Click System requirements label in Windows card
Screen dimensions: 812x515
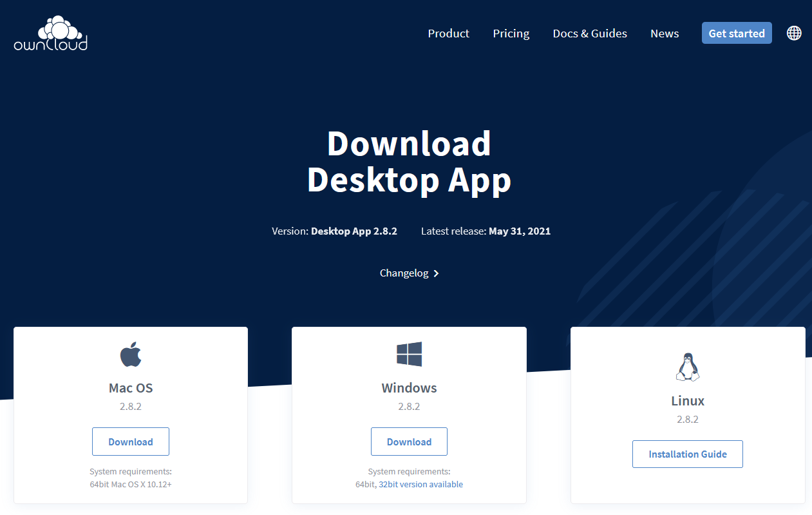tap(409, 471)
